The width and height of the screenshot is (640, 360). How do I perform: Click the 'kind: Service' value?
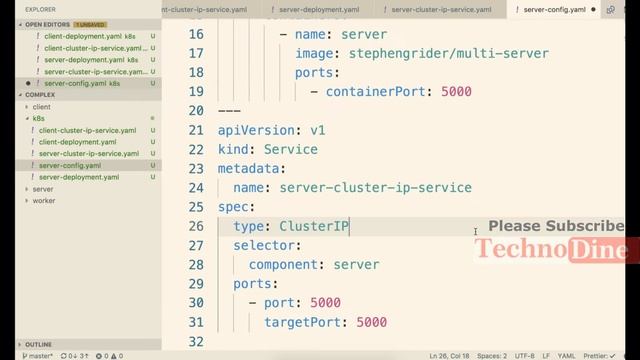point(291,149)
